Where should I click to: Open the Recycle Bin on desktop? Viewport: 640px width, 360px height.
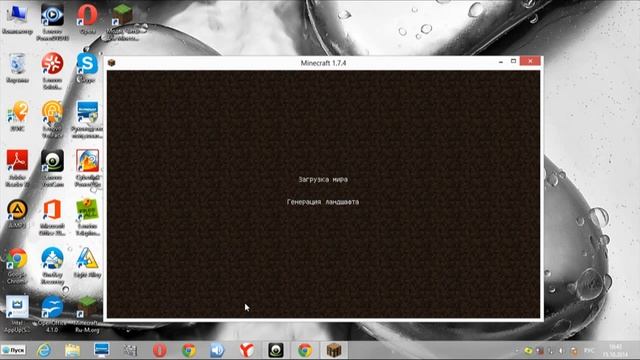pos(17,68)
